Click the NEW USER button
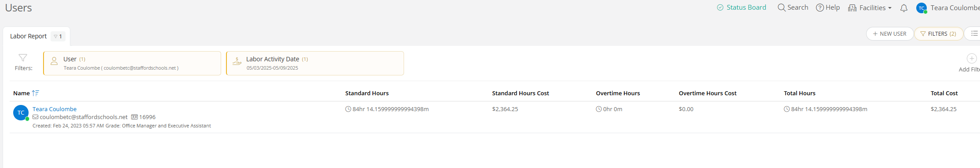Screen dimensions: 980x168 [x=889, y=34]
